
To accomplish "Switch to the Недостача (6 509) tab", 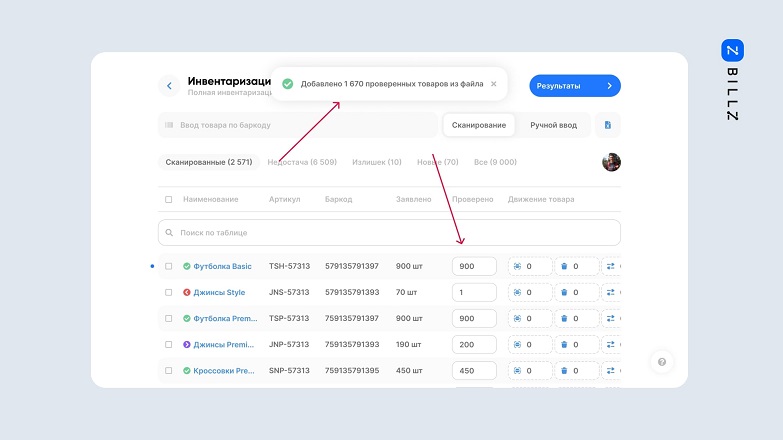I will [302, 162].
